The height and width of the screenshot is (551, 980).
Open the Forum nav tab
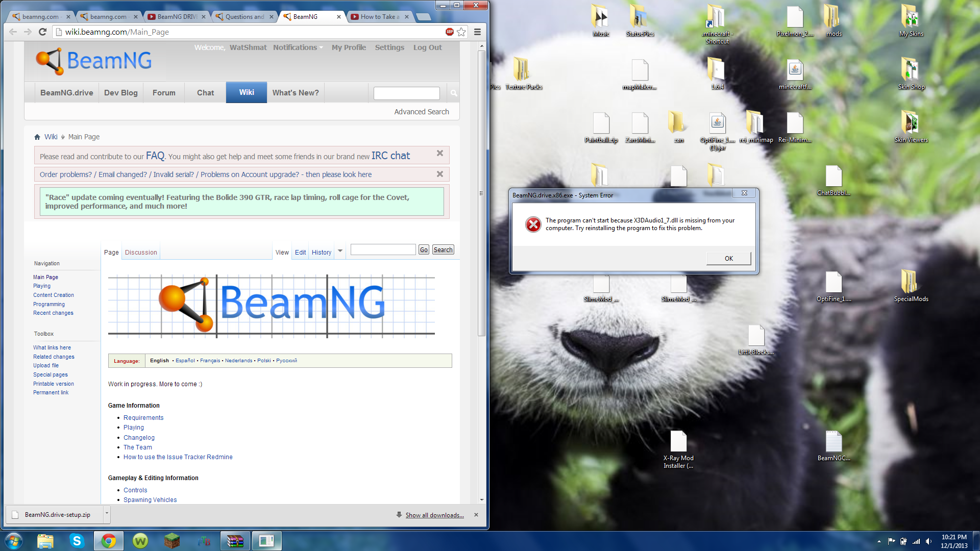pyautogui.click(x=164, y=93)
